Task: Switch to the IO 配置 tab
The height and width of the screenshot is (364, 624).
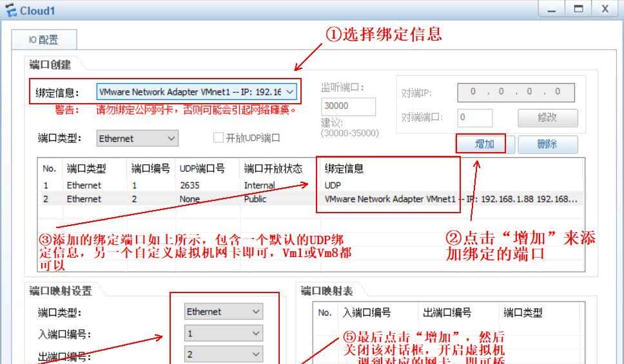Action: [44, 40]
